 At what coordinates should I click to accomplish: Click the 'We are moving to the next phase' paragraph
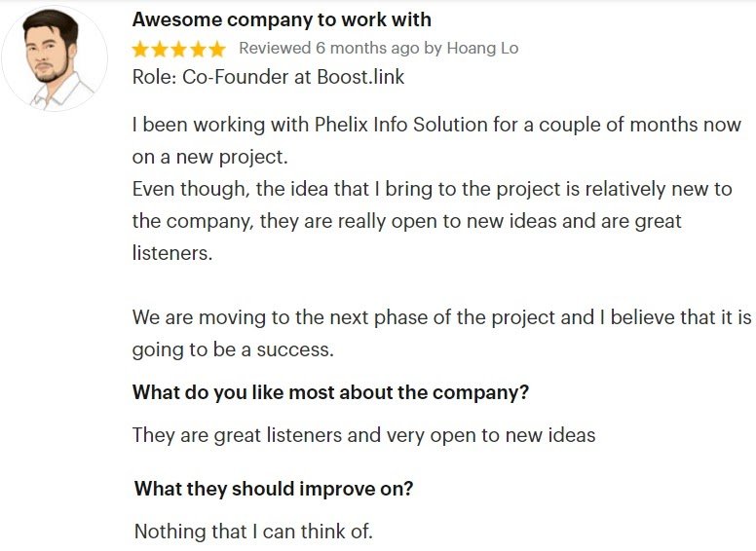pyautogui.click(x=442, y=334)
